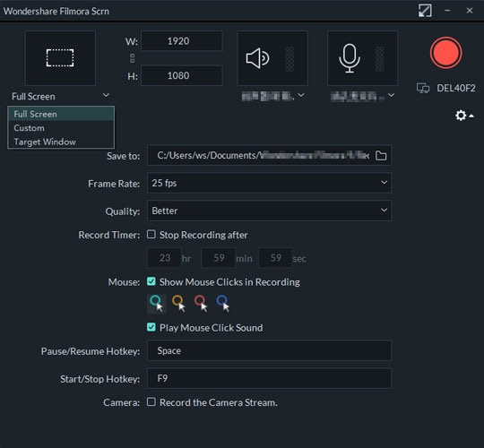Minimize the Filmora Scrn window
Screen dimensions: 484x448
(x=447, y=11)
